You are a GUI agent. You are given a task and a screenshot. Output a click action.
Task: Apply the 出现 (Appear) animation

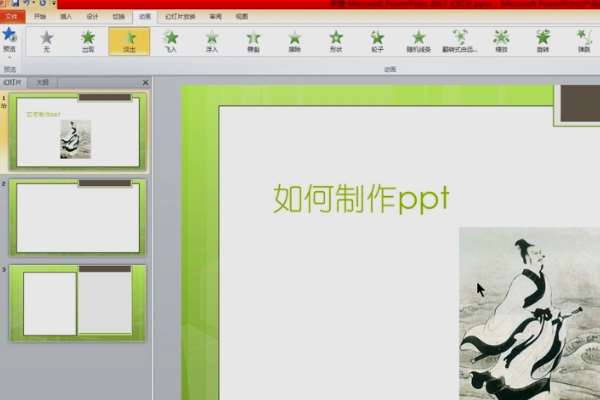click(88, 41)
